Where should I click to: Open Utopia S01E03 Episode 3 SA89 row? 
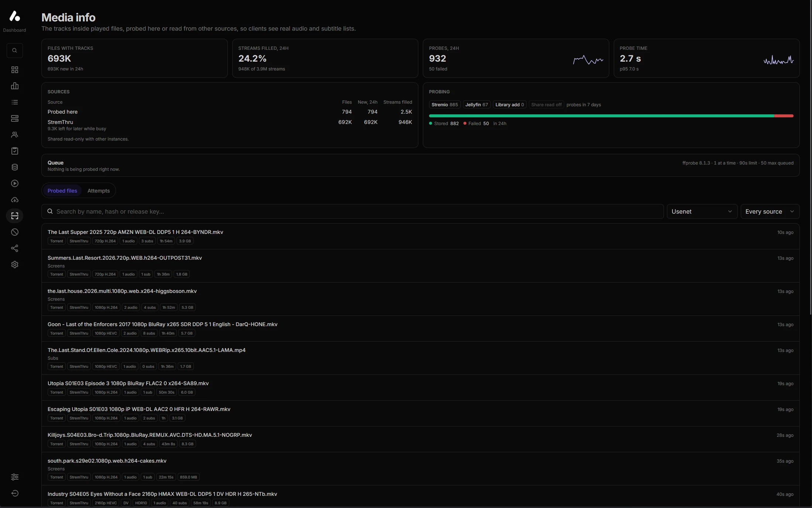coord(420,388)
